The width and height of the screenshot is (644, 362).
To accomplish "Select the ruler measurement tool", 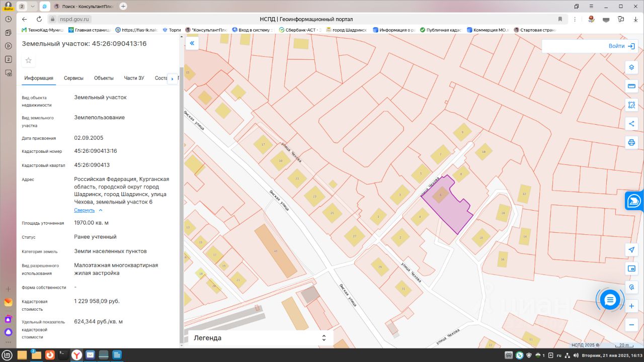I will coord(631,86).
